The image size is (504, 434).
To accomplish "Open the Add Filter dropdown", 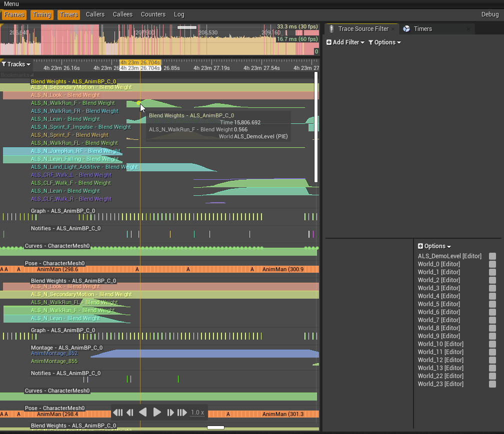I will [346, 42].
